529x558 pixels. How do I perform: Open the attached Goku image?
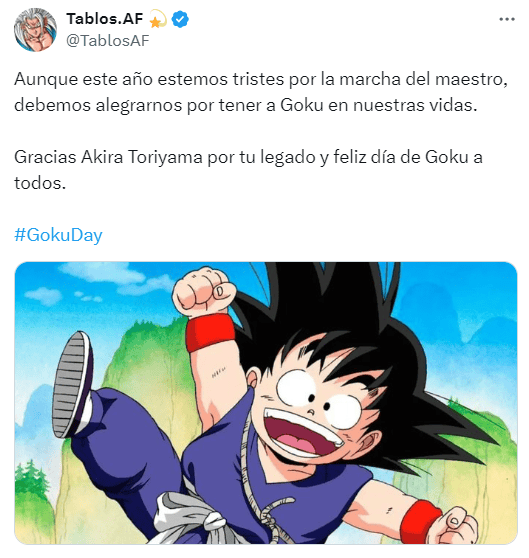click(266, 403)
